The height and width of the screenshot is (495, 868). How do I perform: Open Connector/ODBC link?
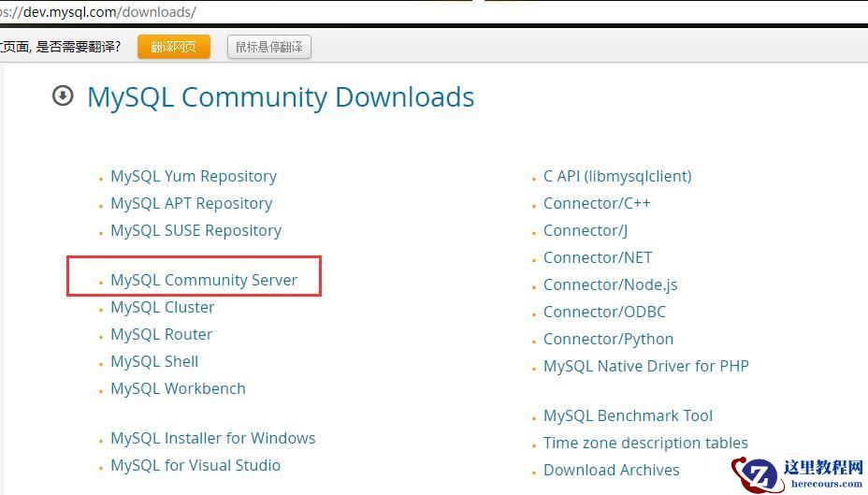click(x=604, y=312)
